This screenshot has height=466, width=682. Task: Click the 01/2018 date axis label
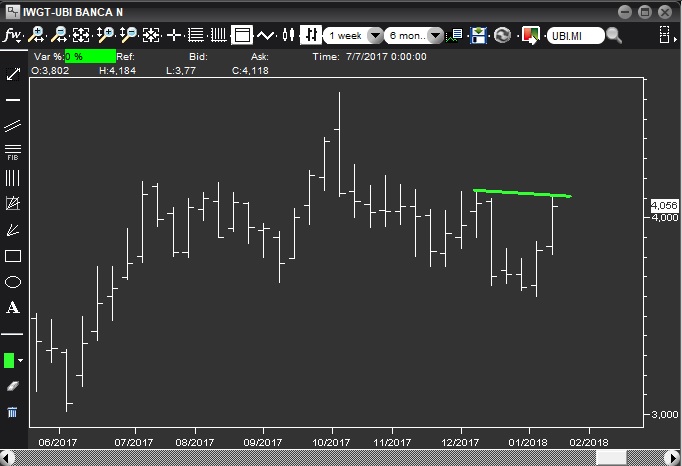click(x=528, y=443)
